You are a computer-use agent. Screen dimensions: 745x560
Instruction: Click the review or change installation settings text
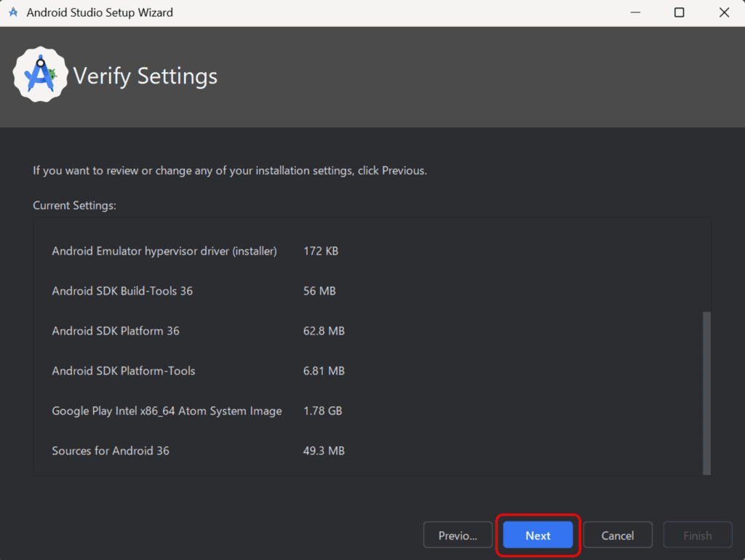(230, 170)
